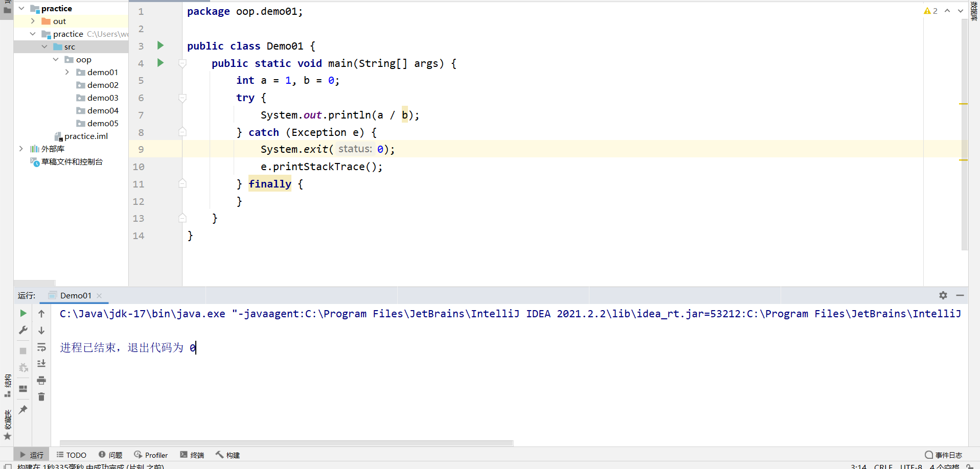Open run panel settings gear

click(943, 295)
